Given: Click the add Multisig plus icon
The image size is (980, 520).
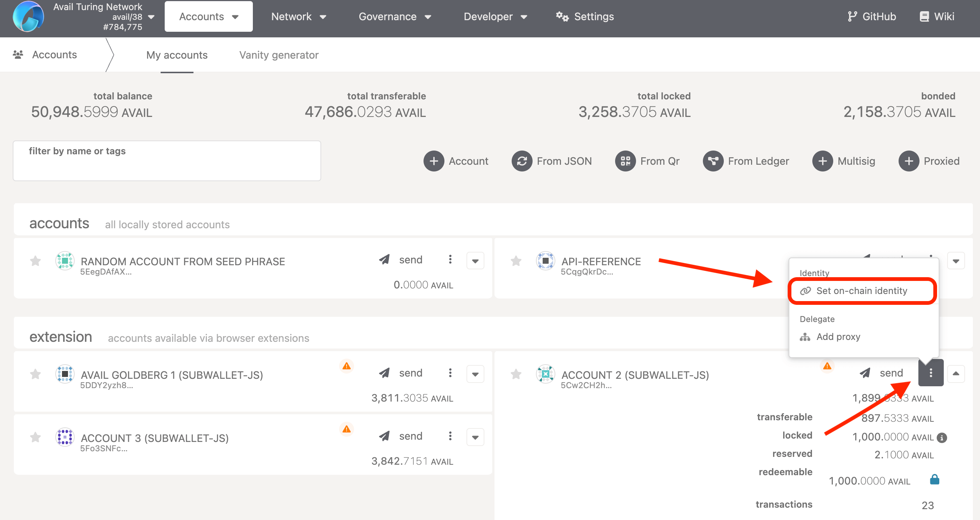Looking at the screenshot, I should coord(822,161).
